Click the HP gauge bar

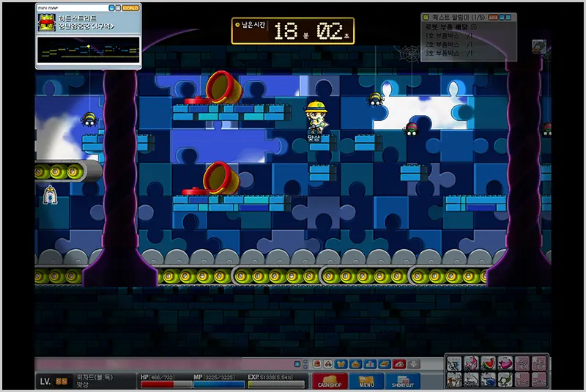(166, 384)
